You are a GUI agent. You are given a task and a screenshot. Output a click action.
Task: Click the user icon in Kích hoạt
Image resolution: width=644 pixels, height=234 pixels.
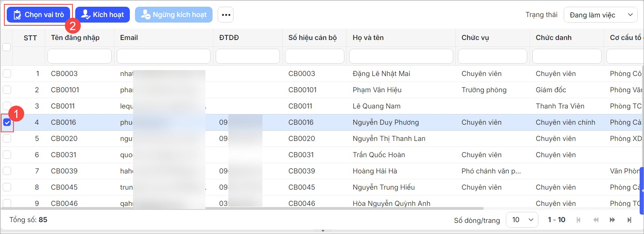click(85, 15)
